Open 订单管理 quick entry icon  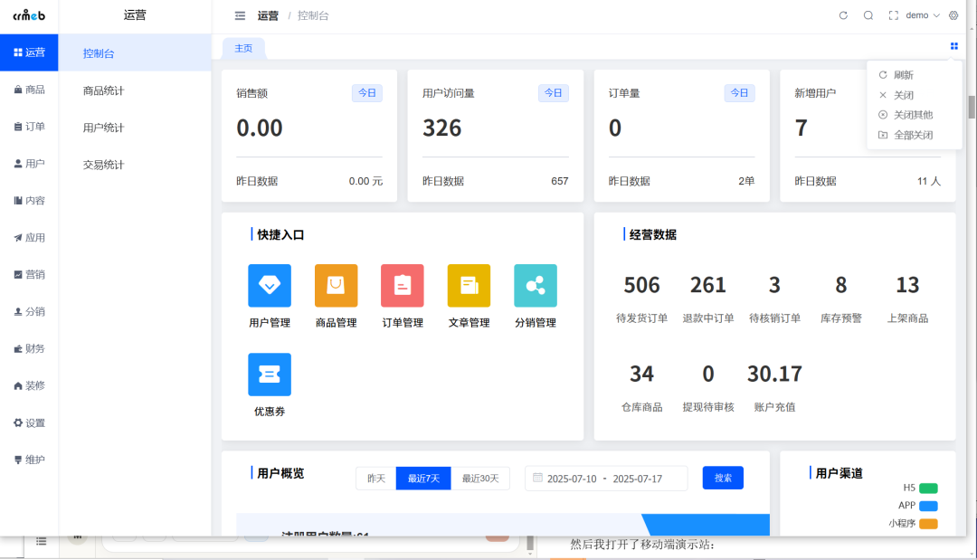tap(402, 285)
